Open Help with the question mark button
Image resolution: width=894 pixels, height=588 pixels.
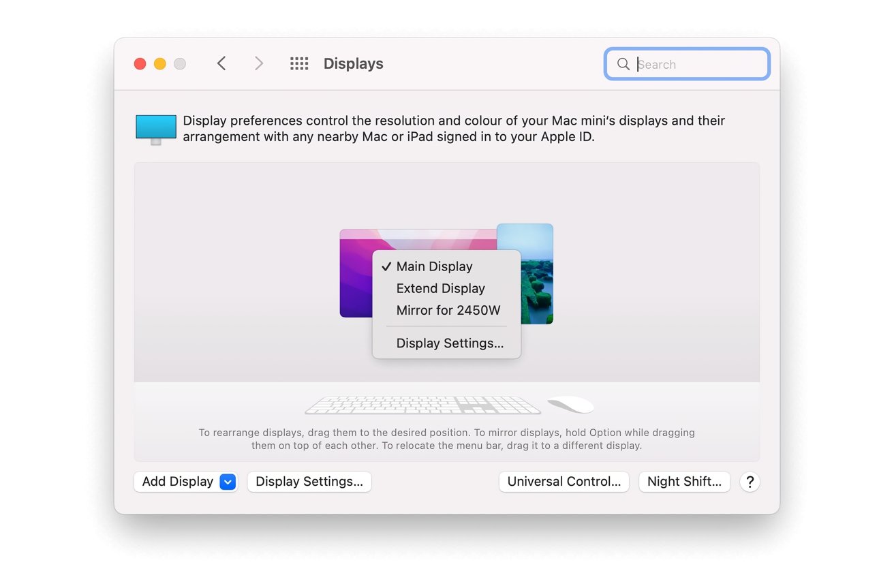(x=750, y=482)
